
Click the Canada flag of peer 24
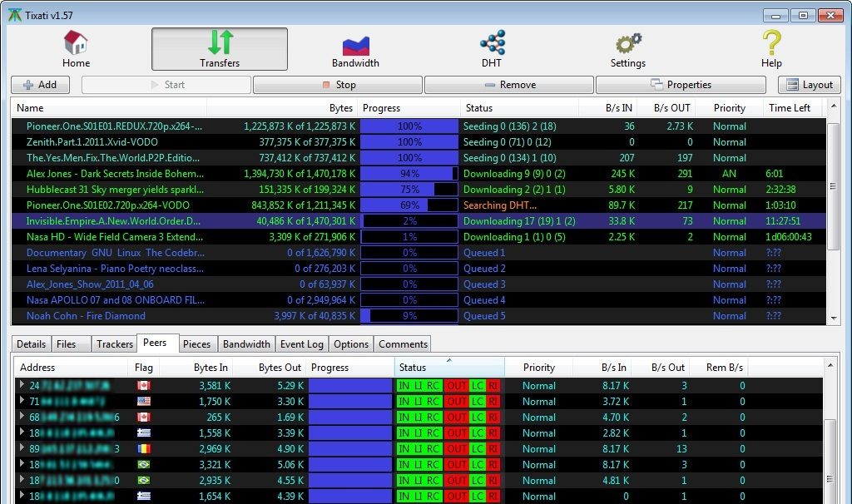click(143, 386)
